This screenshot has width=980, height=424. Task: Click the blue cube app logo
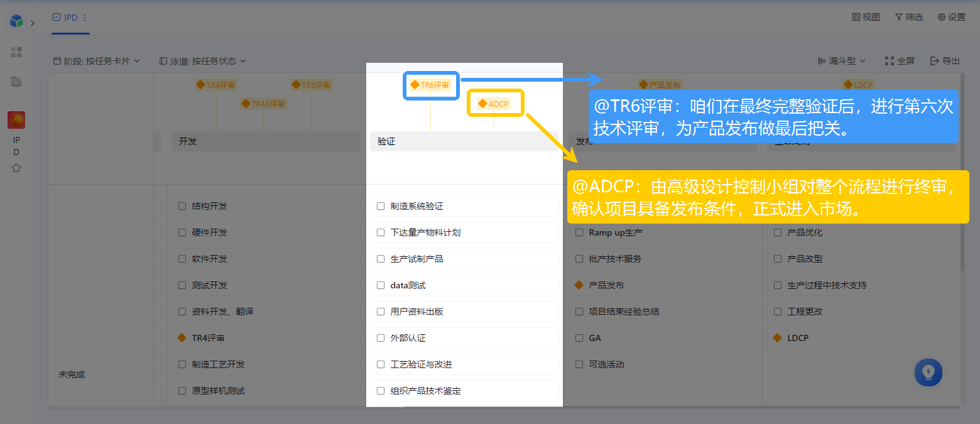pyautogui.click(x=16, y=21)
